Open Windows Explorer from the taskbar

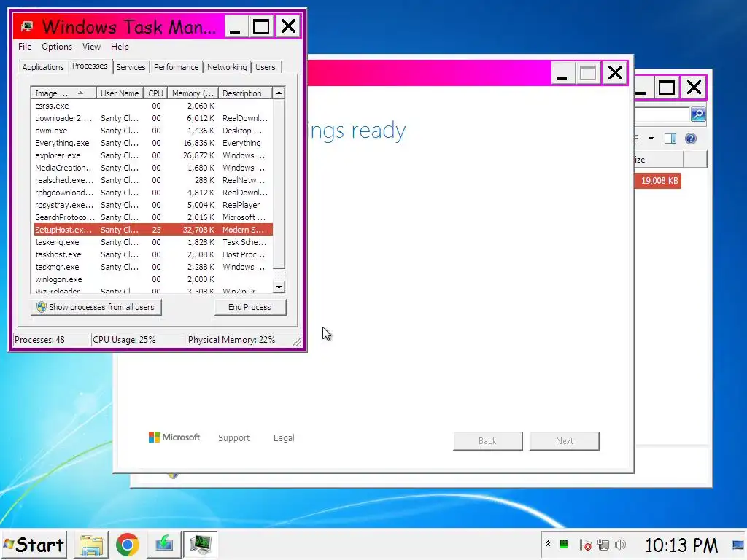click(91, 545)
